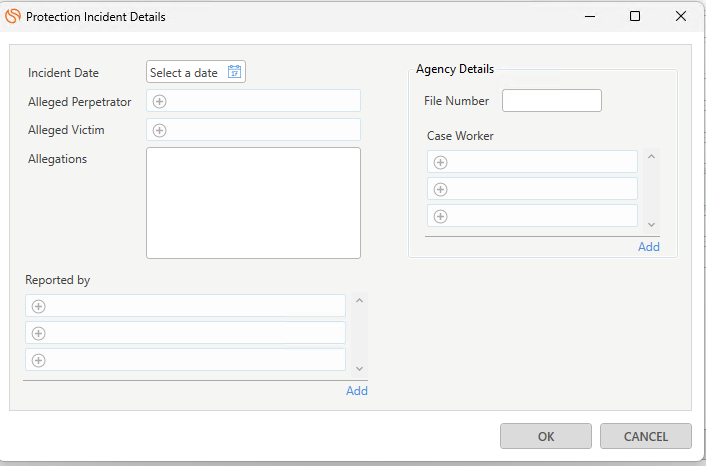
Task: Click plus icon in third Case Worker row
Action: pos(440,217)
